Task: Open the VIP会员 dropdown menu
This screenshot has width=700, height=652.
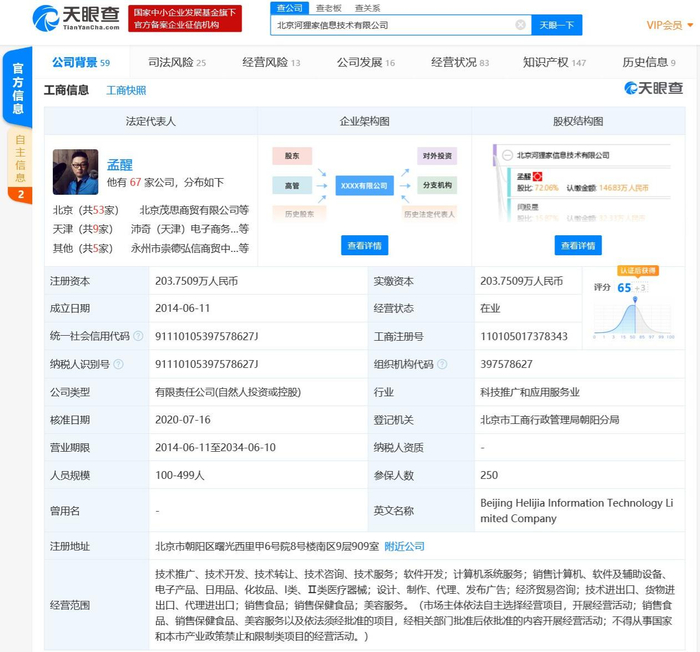Action: point(669,25)
